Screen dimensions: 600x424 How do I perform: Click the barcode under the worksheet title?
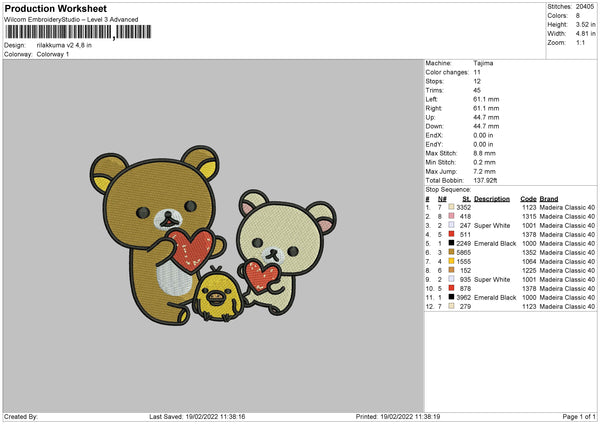pos(78,32)
